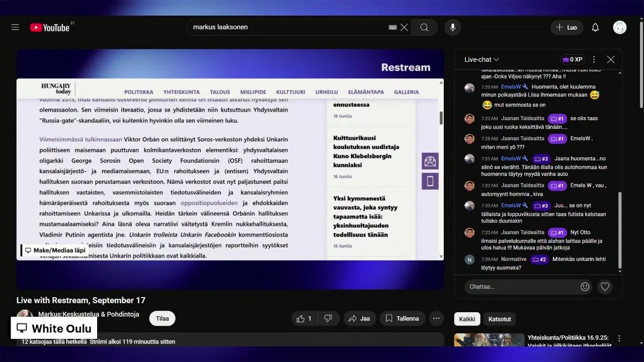The image size is (644, 362).
Task: Click the Hungary Today logo
Action: coord(56,88)
